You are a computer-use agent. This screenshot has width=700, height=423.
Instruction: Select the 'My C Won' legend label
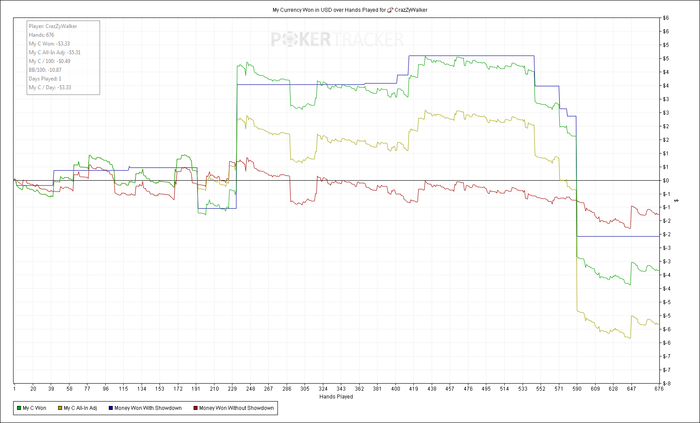(x=34, y=408)
